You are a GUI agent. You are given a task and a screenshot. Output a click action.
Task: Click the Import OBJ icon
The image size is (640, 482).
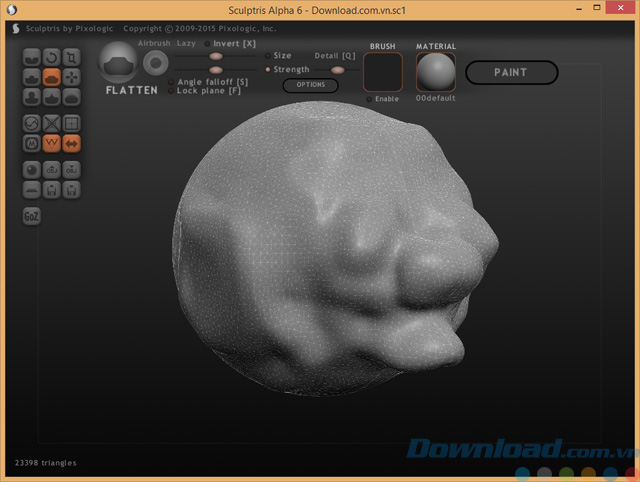click(51, 170)
